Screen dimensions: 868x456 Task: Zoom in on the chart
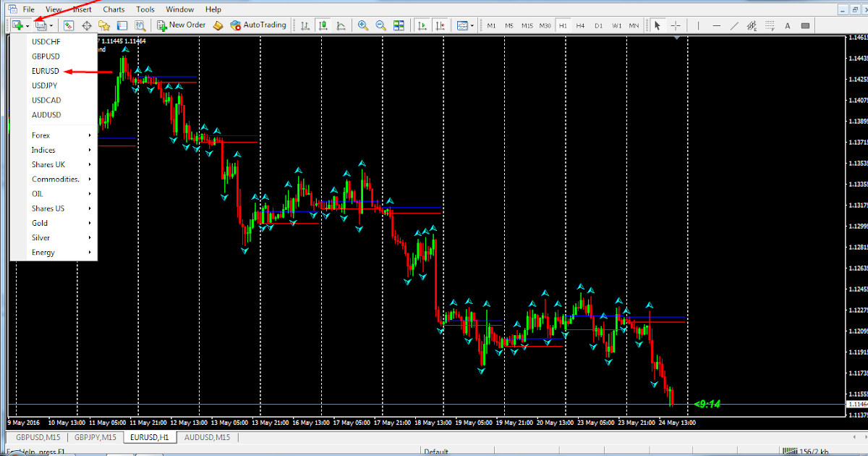tap(363, 25)
